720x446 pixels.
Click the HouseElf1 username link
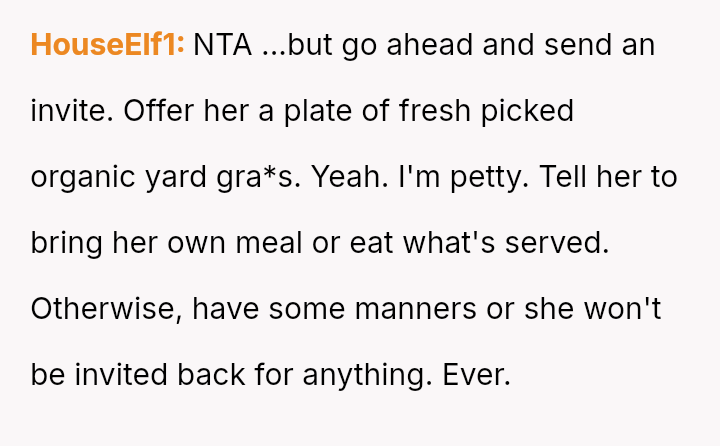coord(107,45)
